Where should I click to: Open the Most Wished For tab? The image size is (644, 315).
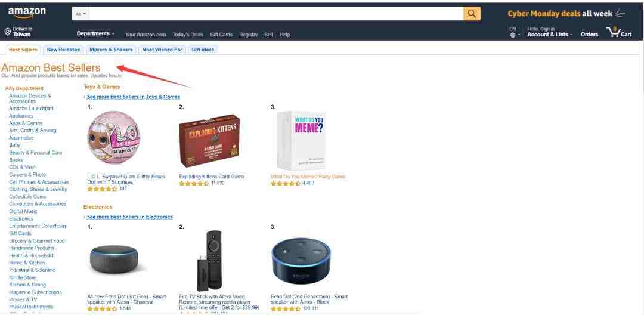click(162, 50)
